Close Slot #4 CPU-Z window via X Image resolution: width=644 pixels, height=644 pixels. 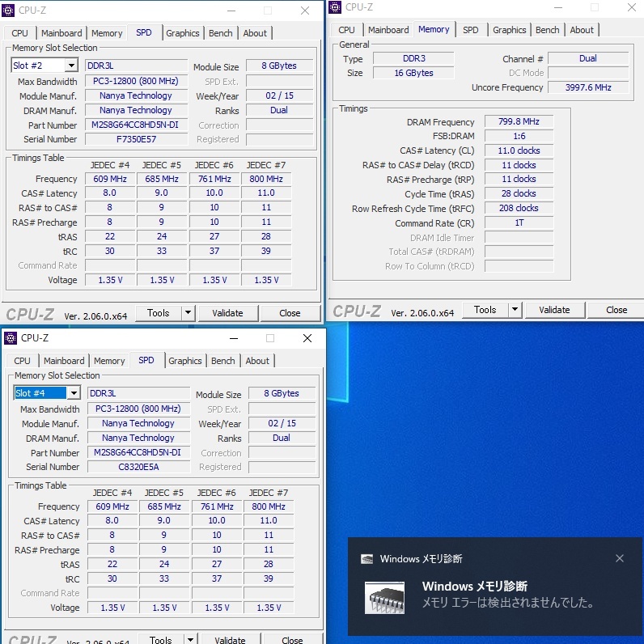pyautogui.click(x=307, y=338)
